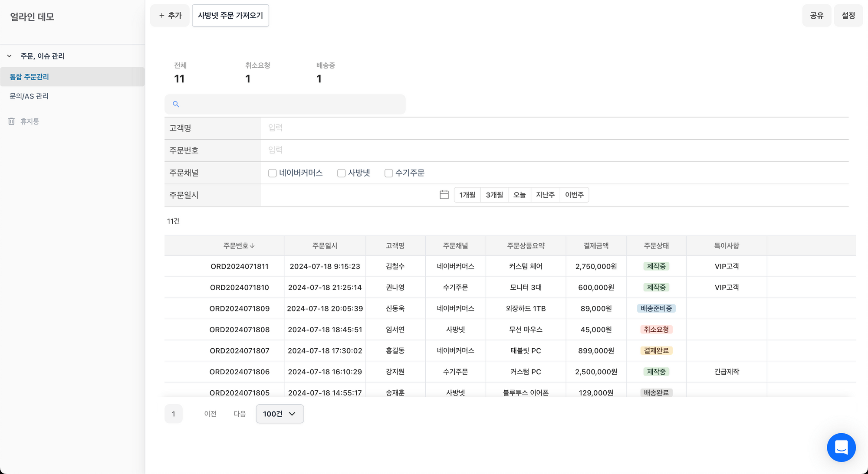Click the 고객명 column header
The height and width of the screenshot is (474, 868).
click(395, 246)
